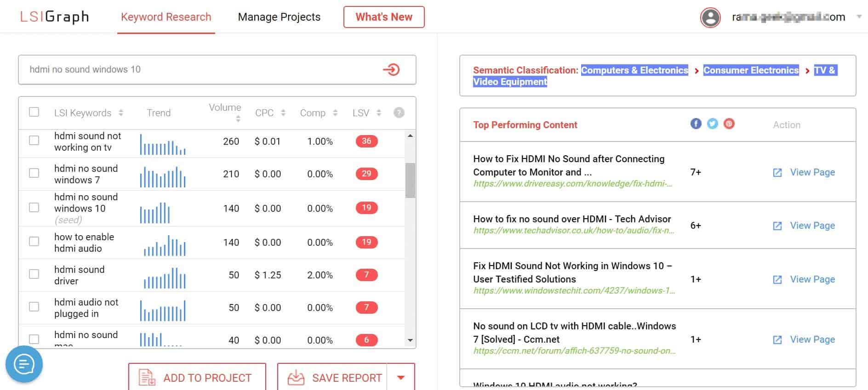
Task: Check the 'hdmi sound not working on tv' row
Action: (x=34, y=140)
